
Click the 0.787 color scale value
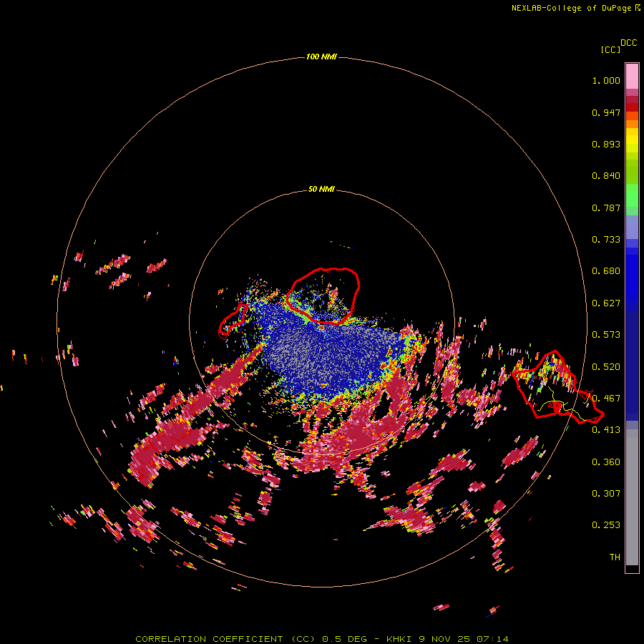[x=606, y=208]
